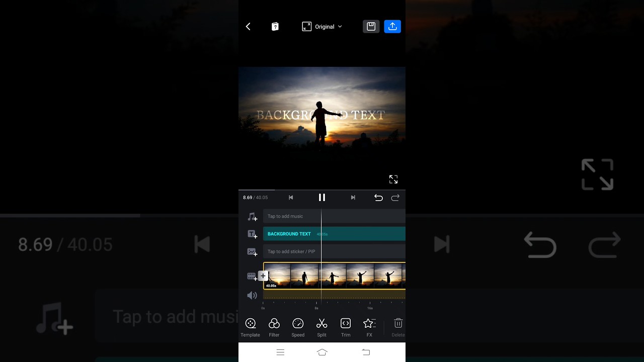This screenshot has height=362, width=644.
Task: Pause the video playback
Action: [322, 198]
